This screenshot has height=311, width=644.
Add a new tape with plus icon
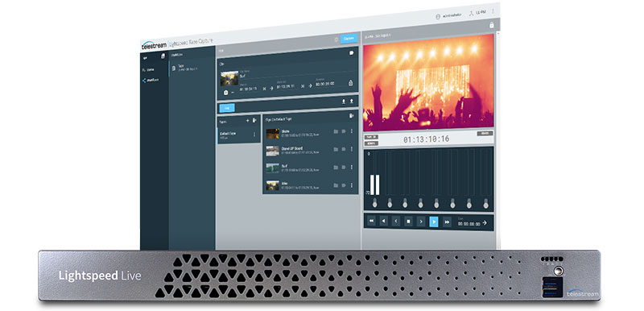(x=247, y=121)
